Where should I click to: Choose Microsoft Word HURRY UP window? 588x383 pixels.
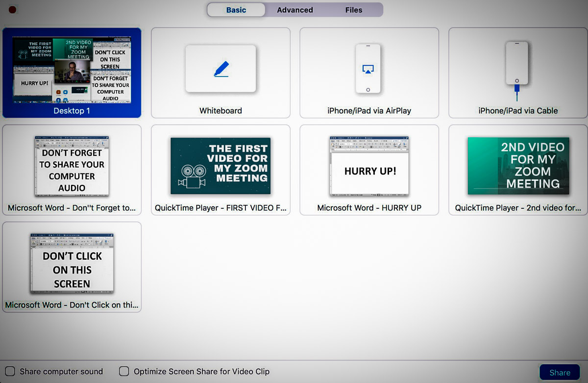[x=369, y=166]
